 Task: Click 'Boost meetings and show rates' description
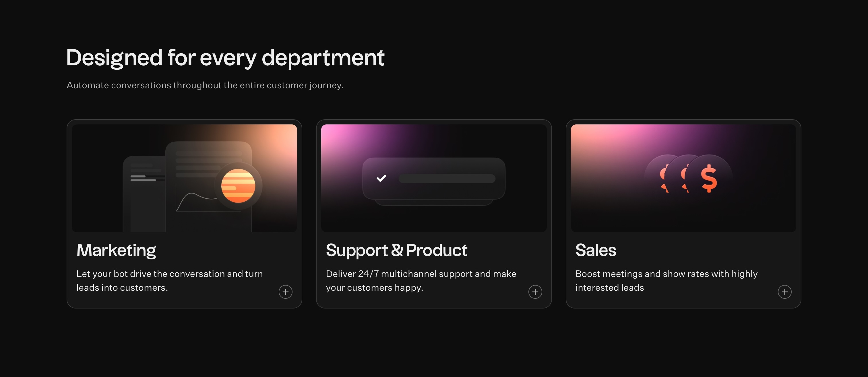pos(666,280)
